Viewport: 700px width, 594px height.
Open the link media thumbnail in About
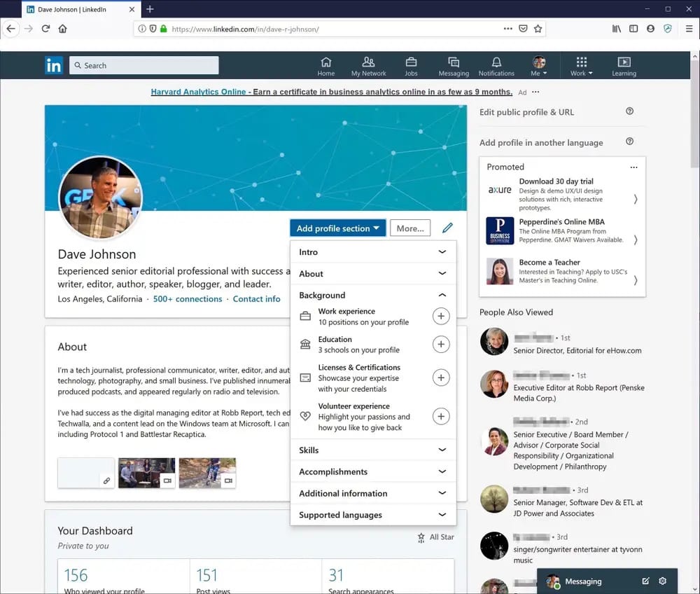86,473
